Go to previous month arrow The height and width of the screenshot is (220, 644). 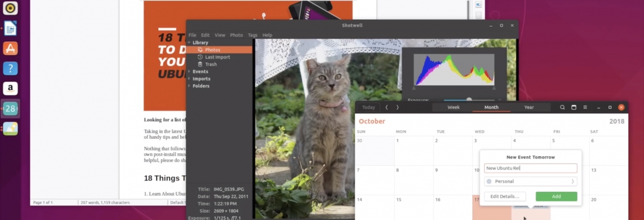coord(386,108)
